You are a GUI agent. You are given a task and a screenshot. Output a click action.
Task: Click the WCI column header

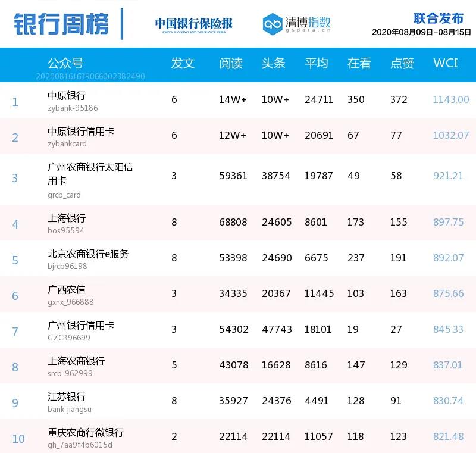pos(446,63)
